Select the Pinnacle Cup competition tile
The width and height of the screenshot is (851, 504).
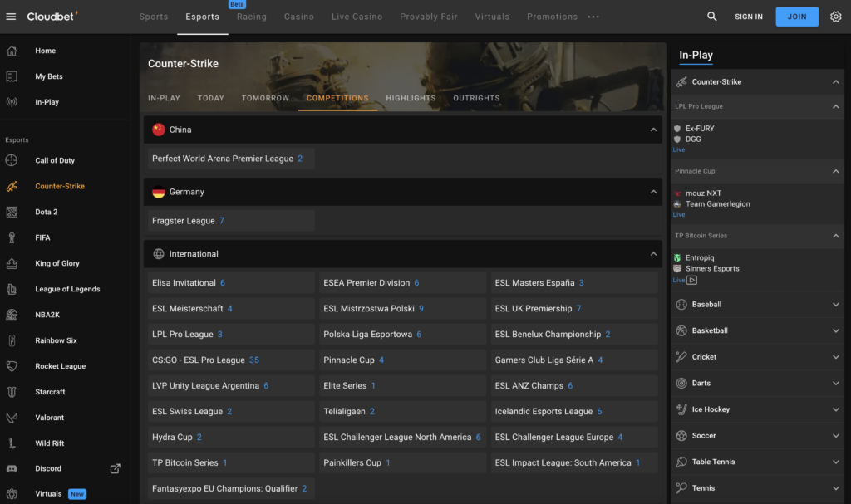coord(402,360)
